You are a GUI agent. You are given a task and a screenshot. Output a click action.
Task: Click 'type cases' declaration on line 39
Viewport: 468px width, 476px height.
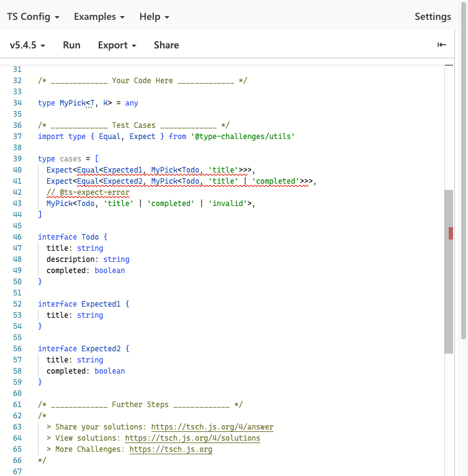pos(60,159)
